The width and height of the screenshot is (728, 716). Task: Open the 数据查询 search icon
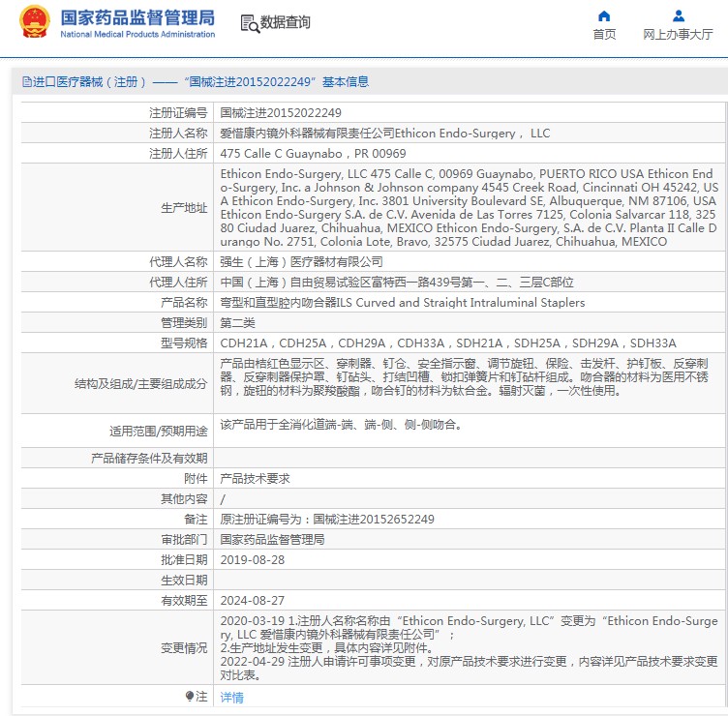[x=250, y=23]
